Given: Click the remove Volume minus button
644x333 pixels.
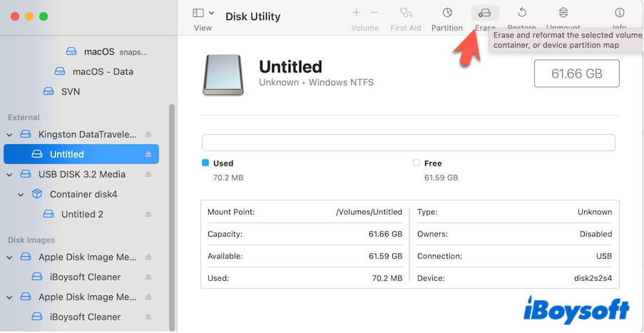Looking at the screenshot, I should 374,13.
